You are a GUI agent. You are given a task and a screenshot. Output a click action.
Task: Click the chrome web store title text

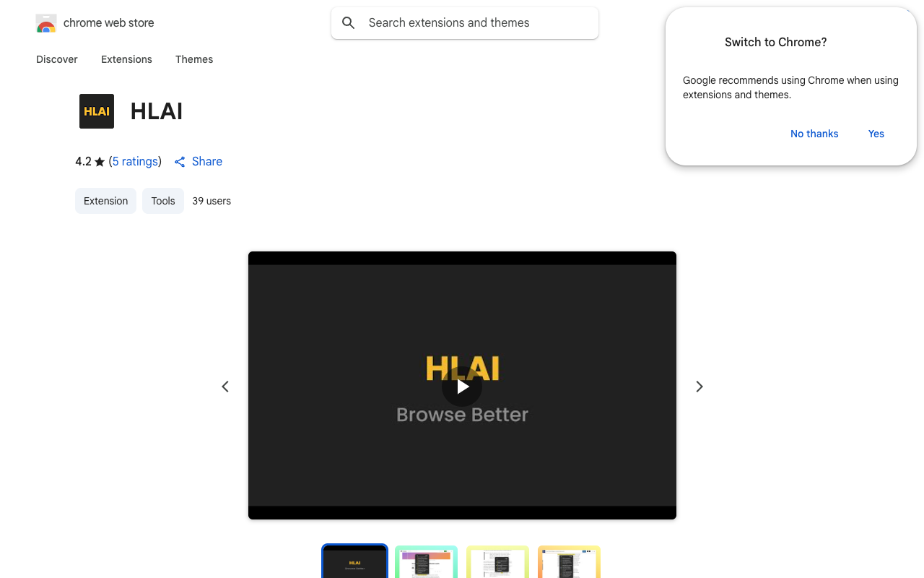tap(109, 23)
